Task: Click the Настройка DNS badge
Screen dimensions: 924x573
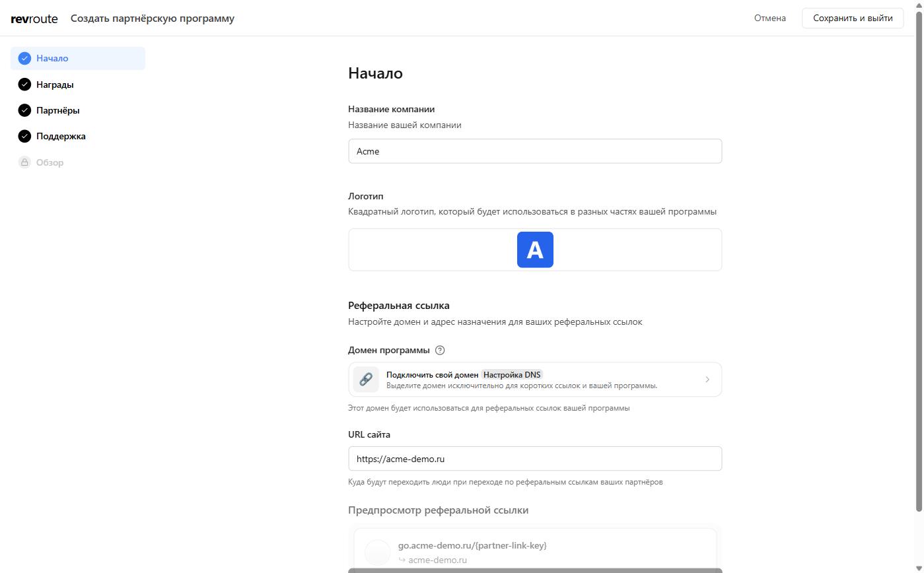Action: point(512,375)
